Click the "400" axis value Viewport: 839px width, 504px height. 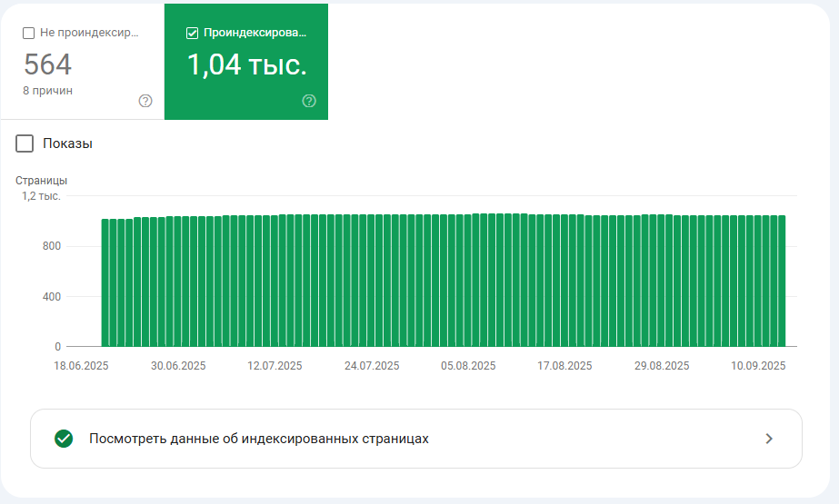tap(52, 297)
